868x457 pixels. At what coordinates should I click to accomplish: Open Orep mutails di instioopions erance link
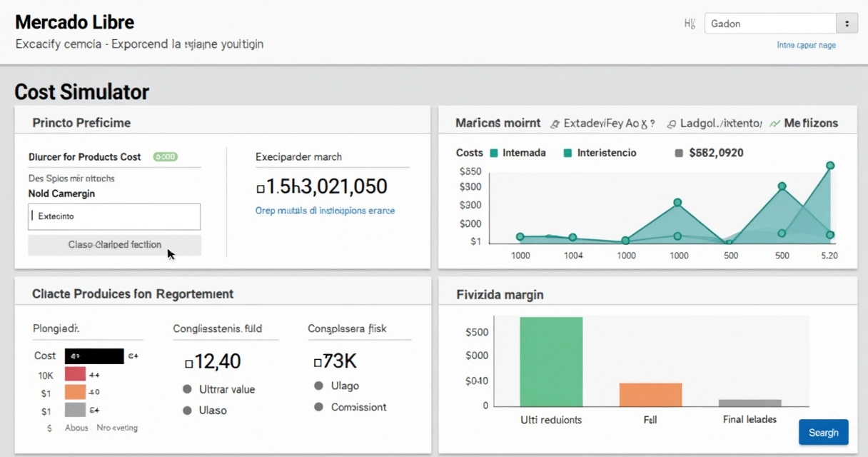coord(325,211)
